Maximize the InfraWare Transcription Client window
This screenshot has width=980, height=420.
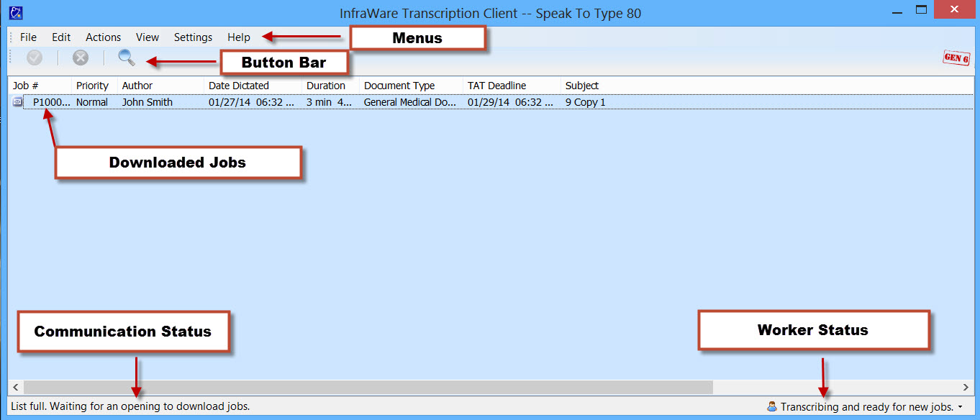coord(920,10)
